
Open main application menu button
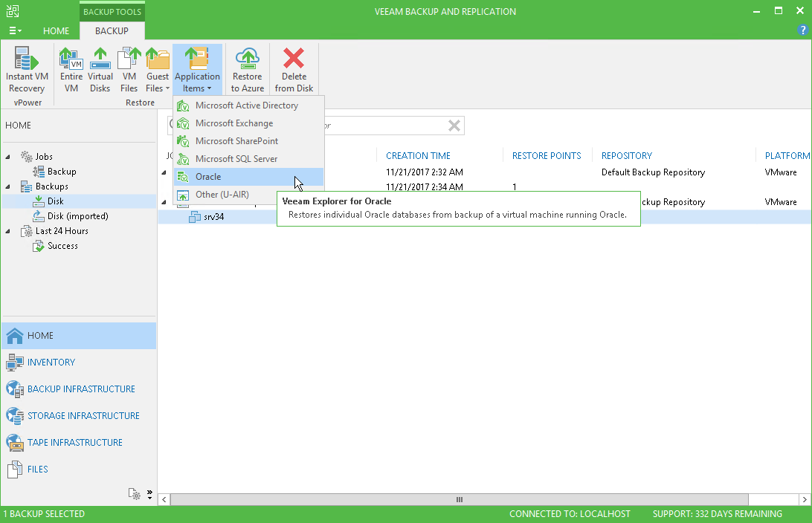15,30
